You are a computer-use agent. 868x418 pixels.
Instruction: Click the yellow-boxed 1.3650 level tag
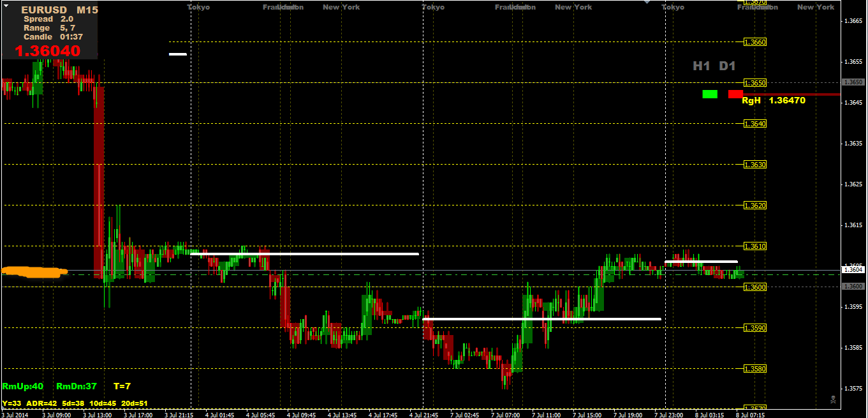[x=755, y=83]
